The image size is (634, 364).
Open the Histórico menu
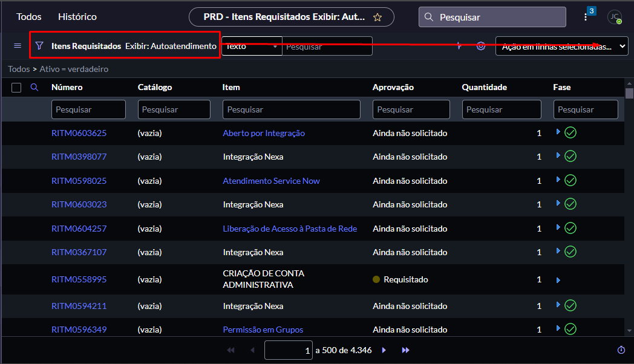tap(77, 16)
